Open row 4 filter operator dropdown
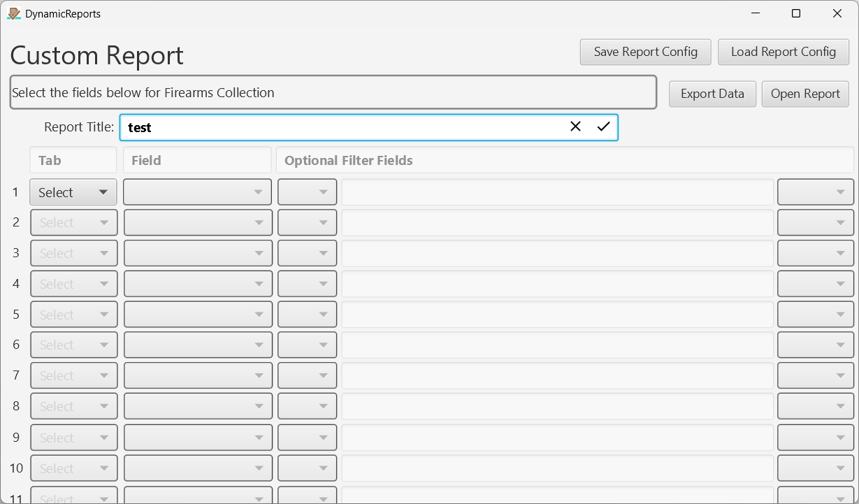The width and height of the screenshot is (859, 504). [x=307, y=284]
